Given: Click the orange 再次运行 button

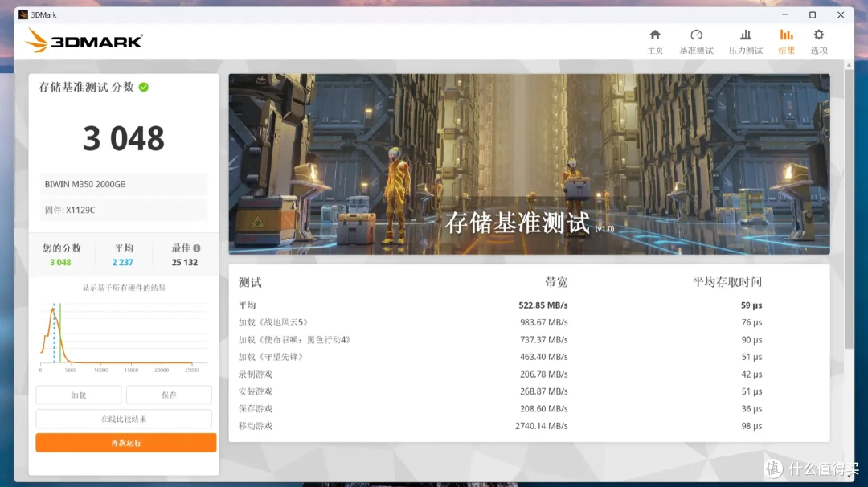Looking at the screenshot, I should (125, 443).
